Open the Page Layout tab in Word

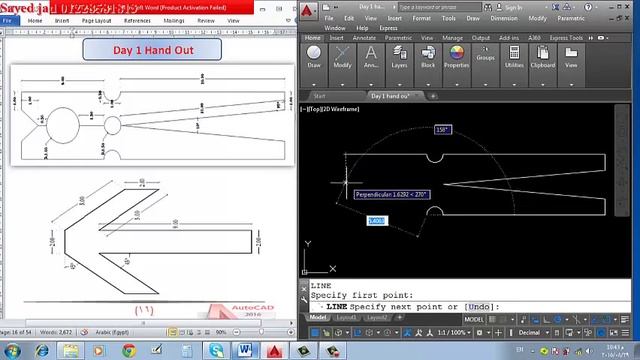(96, 20)
